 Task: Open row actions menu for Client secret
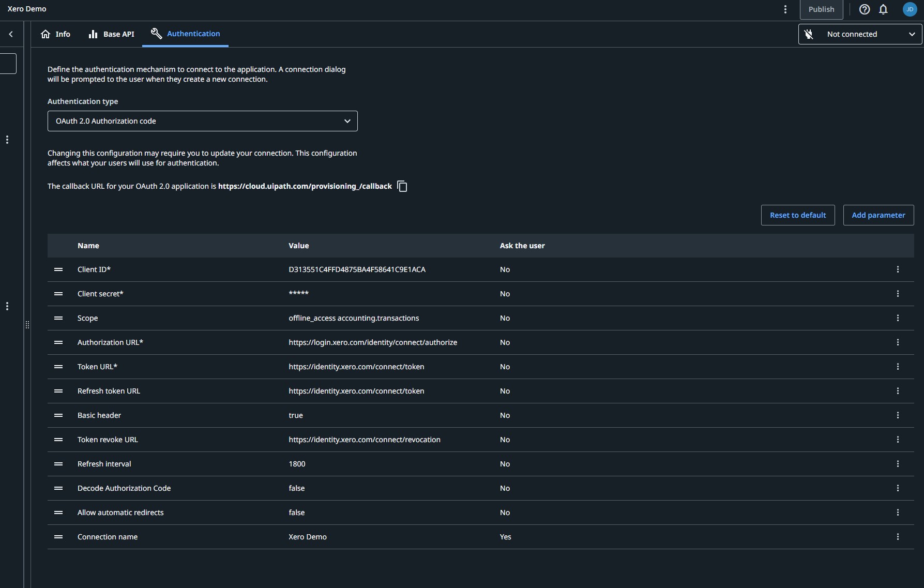coord(898,294)
